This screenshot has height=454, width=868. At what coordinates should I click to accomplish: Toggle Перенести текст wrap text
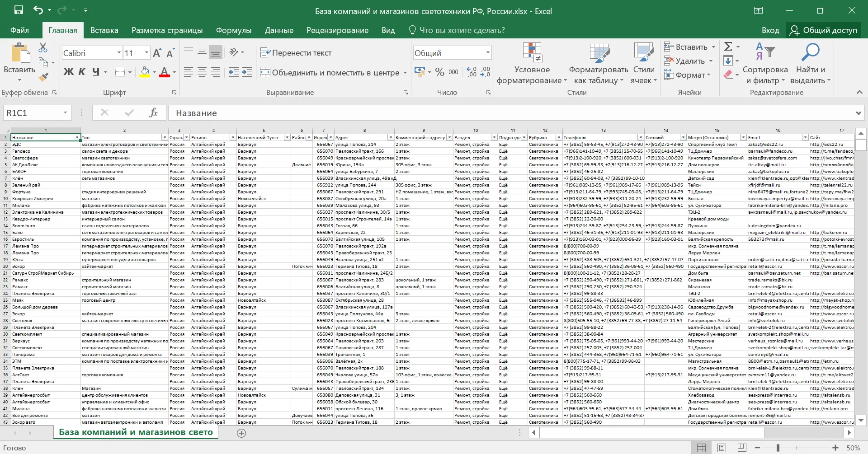[x=296, y=53]
